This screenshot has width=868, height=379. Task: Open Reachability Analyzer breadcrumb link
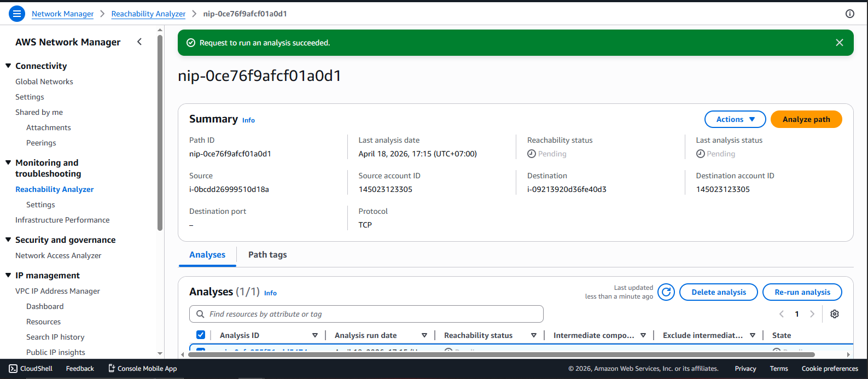(x=148, y=14)
